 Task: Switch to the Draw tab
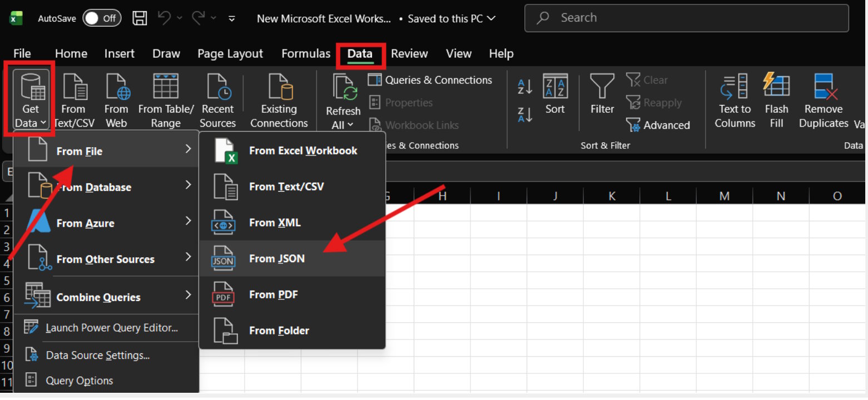tap(166, 54)
